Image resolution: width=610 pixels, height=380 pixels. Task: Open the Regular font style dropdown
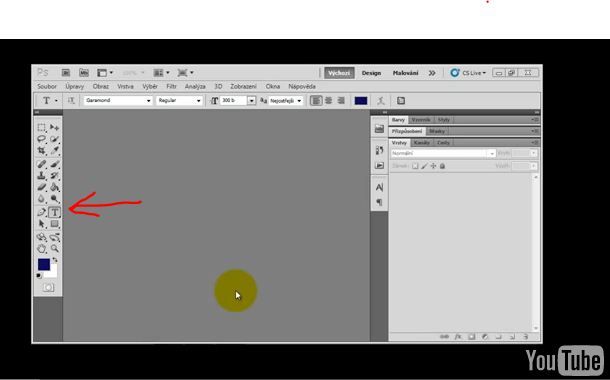click(179, 100)
